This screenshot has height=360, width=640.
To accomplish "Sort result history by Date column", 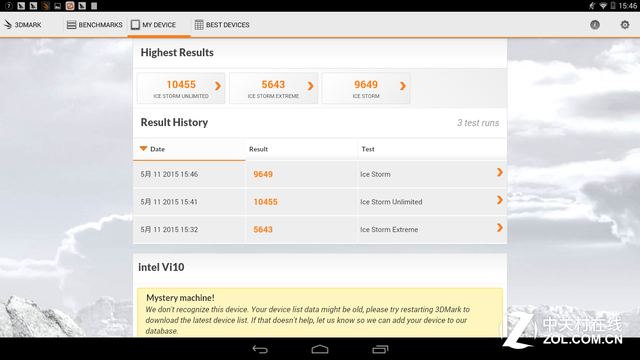I will [x=189, y=149].
